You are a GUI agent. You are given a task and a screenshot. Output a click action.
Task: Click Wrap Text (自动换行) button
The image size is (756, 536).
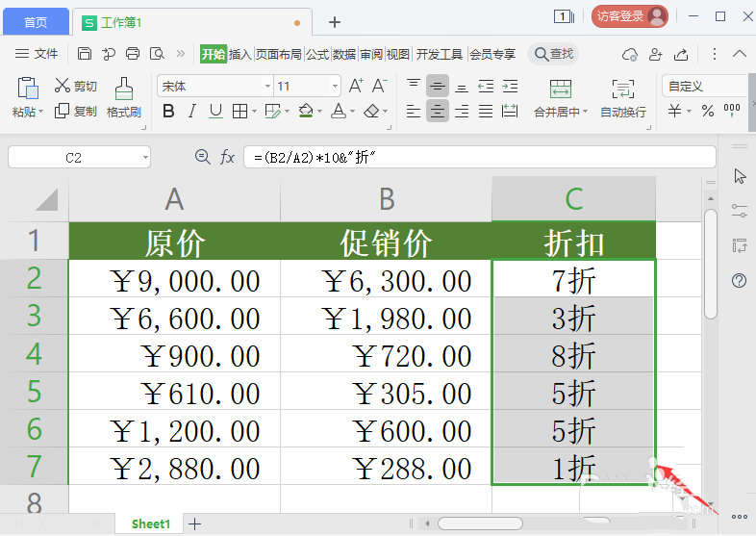coord(623,99)
